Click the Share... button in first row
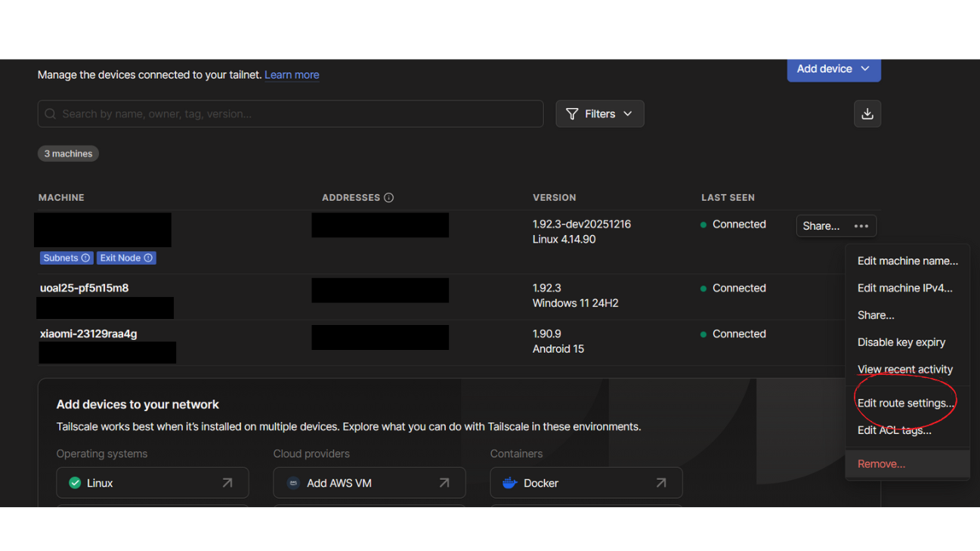This screenshot has height=551, width=980. tap(821, 226)
